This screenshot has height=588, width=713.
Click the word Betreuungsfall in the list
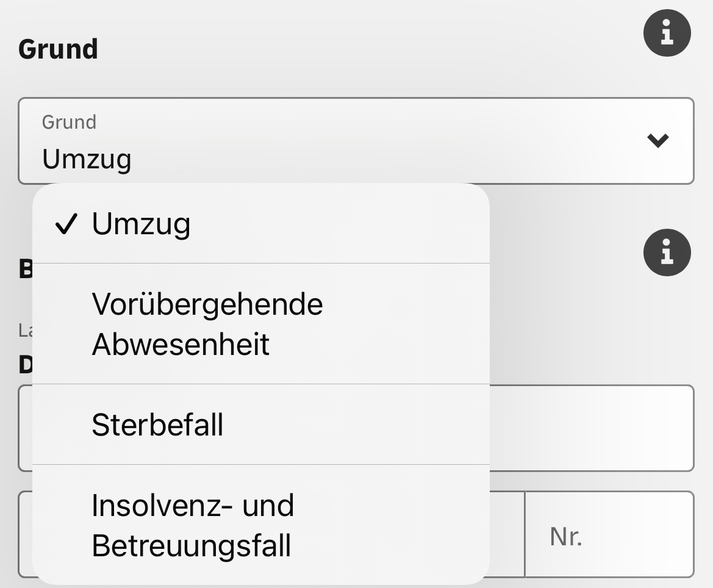(191, 545)
